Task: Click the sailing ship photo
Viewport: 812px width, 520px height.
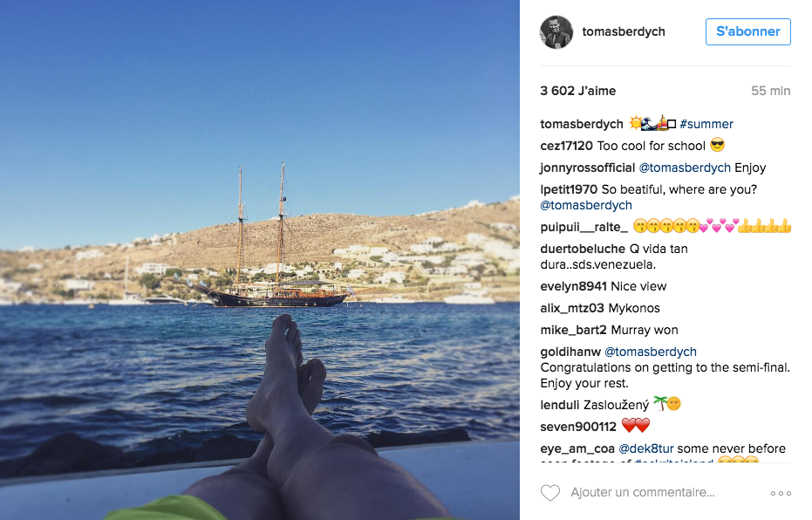Action: 259,260
